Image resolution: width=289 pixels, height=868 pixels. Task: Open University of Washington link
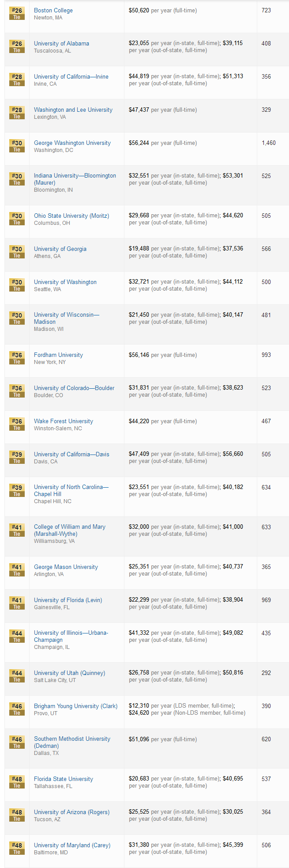(65, 282)
